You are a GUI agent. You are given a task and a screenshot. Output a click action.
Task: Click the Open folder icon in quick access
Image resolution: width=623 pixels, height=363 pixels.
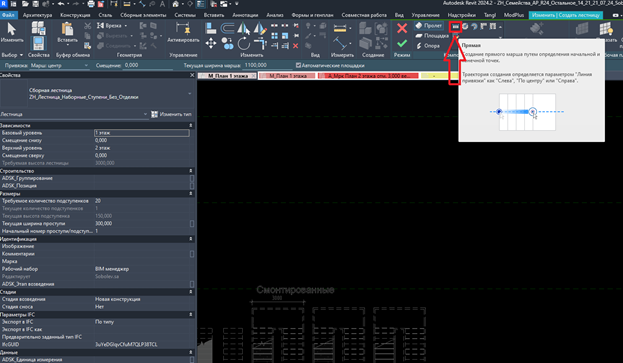pos(25,4)
